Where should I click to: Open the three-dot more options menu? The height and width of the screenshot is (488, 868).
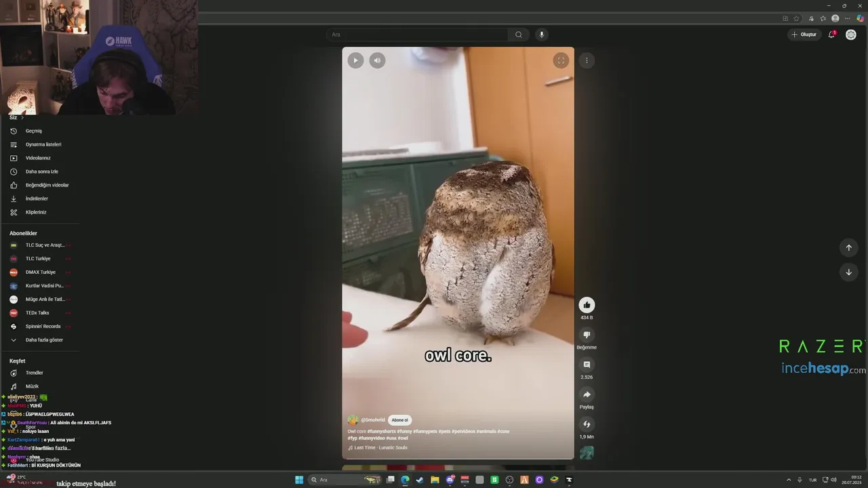[x=587, y=60]
